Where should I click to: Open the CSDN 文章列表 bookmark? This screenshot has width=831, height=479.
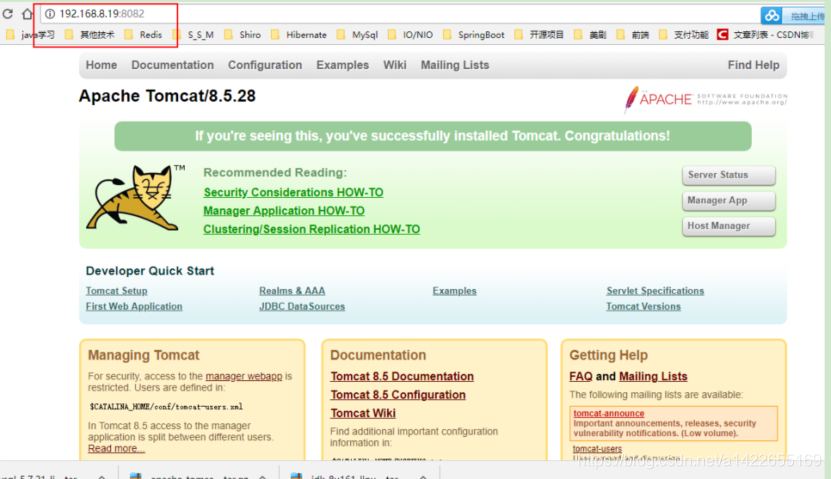765,35
